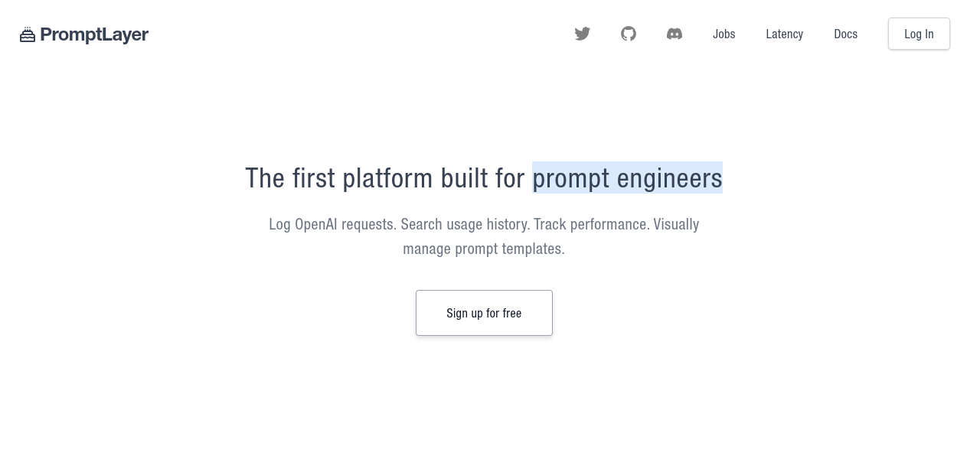This screenshot has width=980, height=459.
Task: Open the Docs nav link
Action: point(845,34)
